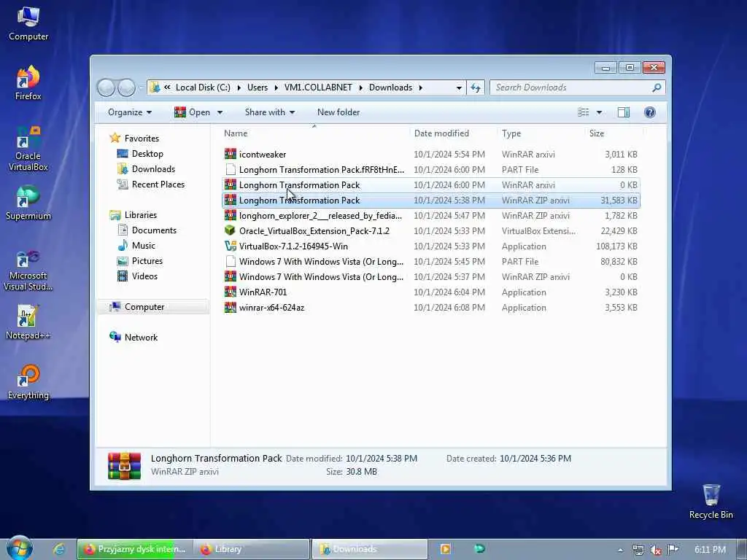Select the Oracle_VirtualBox_Extension_Pack-7.1.2 file
747x560 pixels.
(x=314, y=231)
